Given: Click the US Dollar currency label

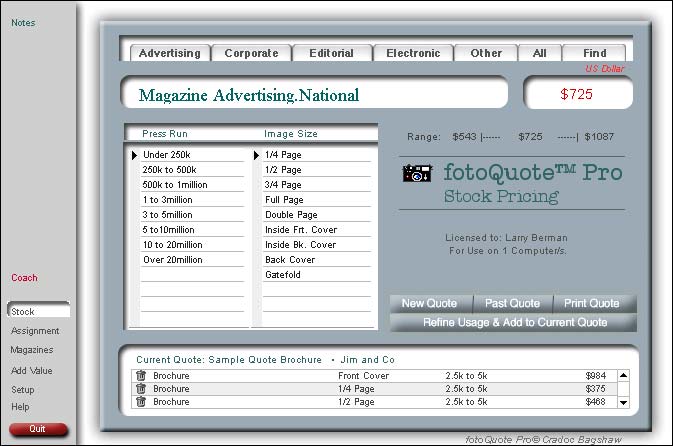Looking at the screenshot, I should (605, 69).
